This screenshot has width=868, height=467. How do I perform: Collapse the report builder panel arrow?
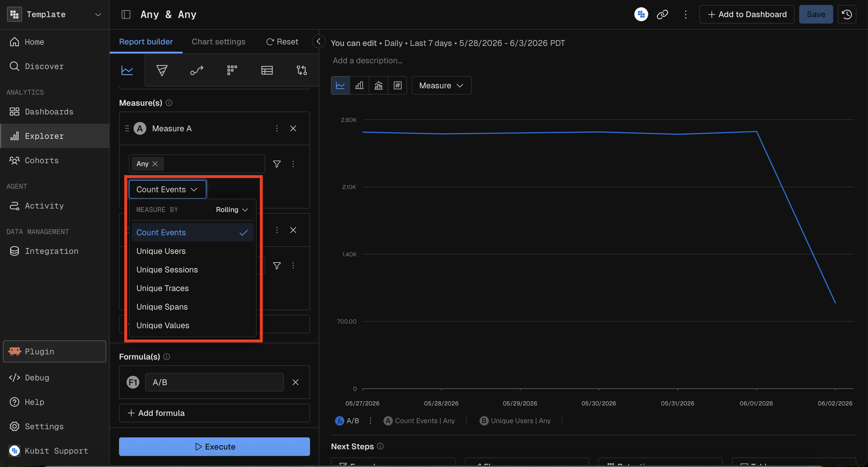(x=318, y=41)
